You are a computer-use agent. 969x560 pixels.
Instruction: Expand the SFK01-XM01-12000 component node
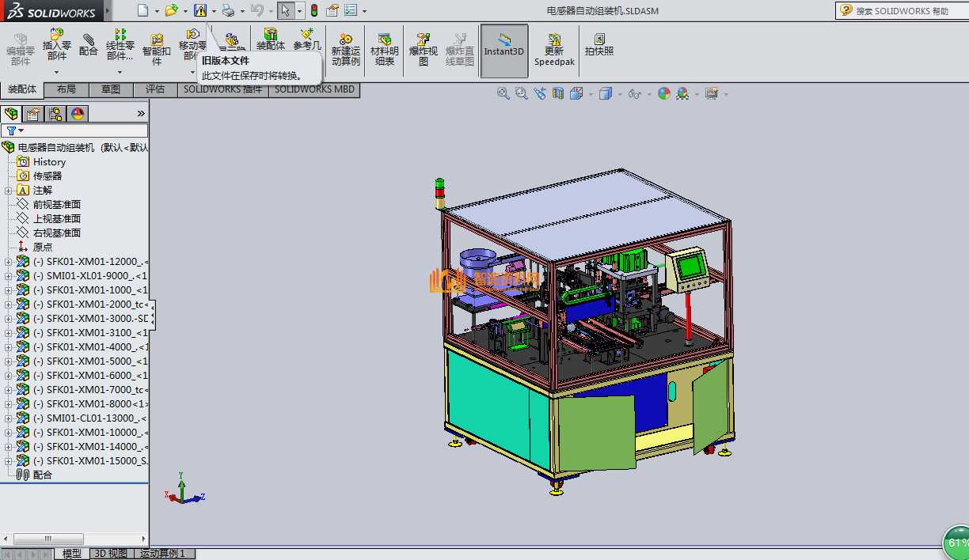coord(8,262)
